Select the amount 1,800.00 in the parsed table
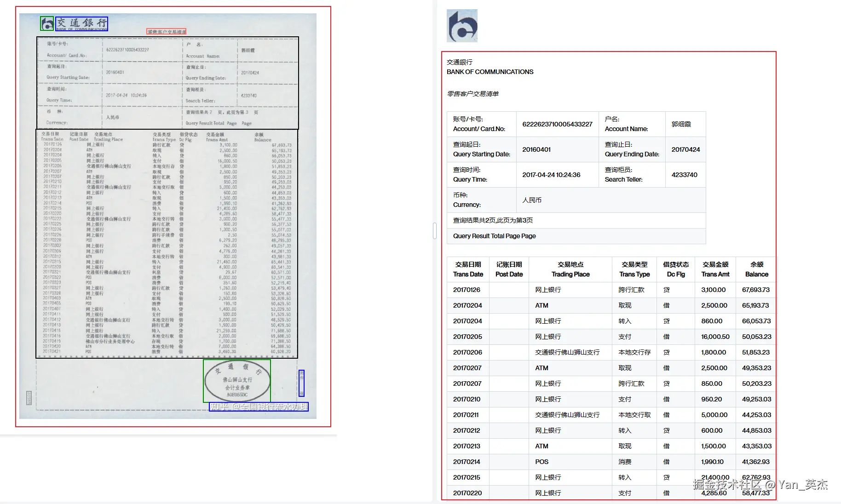 click(x=714, y=352)
